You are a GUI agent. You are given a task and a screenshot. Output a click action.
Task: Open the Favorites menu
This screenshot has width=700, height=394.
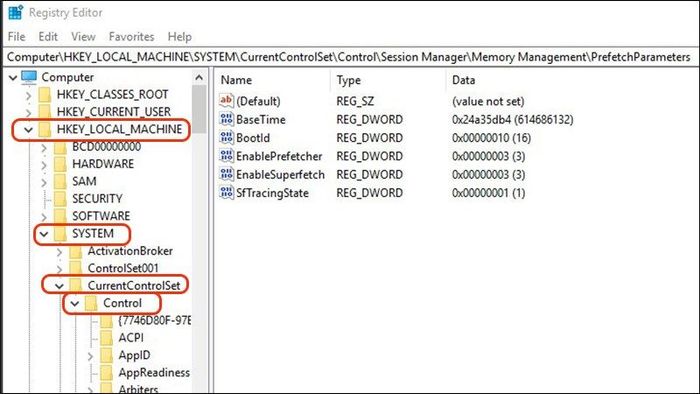click(131, 37)
